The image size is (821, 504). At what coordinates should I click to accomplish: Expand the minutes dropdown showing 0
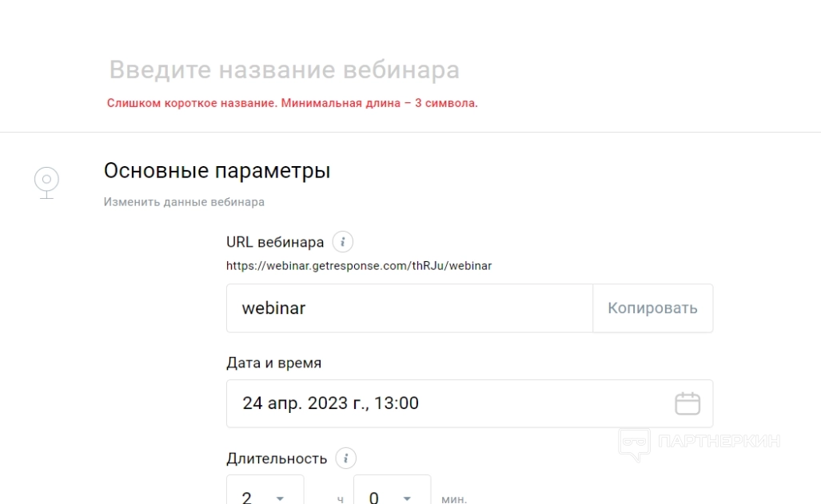392,494
